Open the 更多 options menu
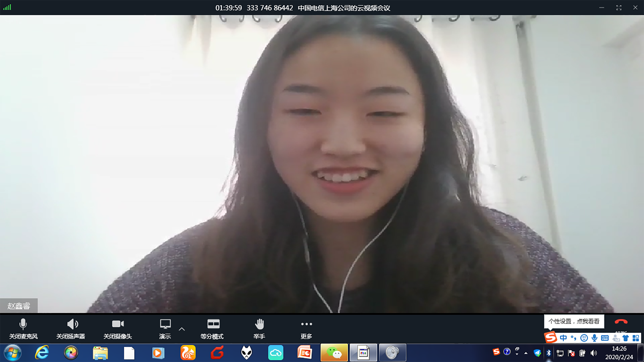This screenshot has height=362, width=644. click(x=306, y=328)
